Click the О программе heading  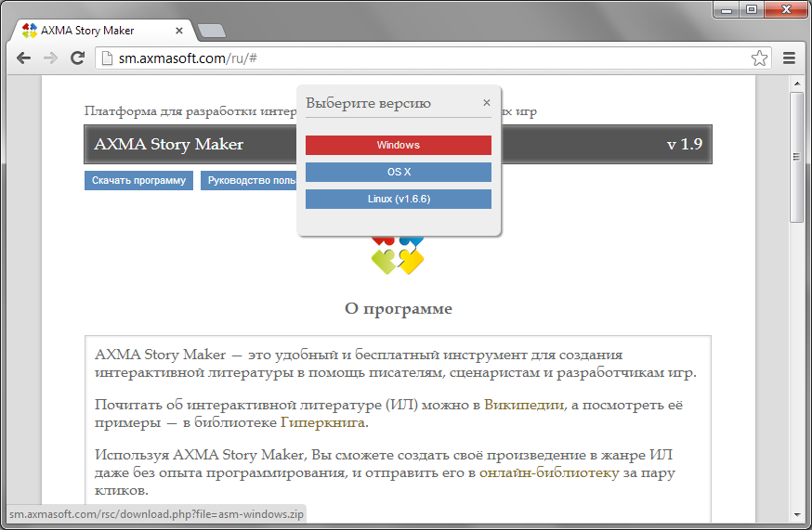point(399,308)
